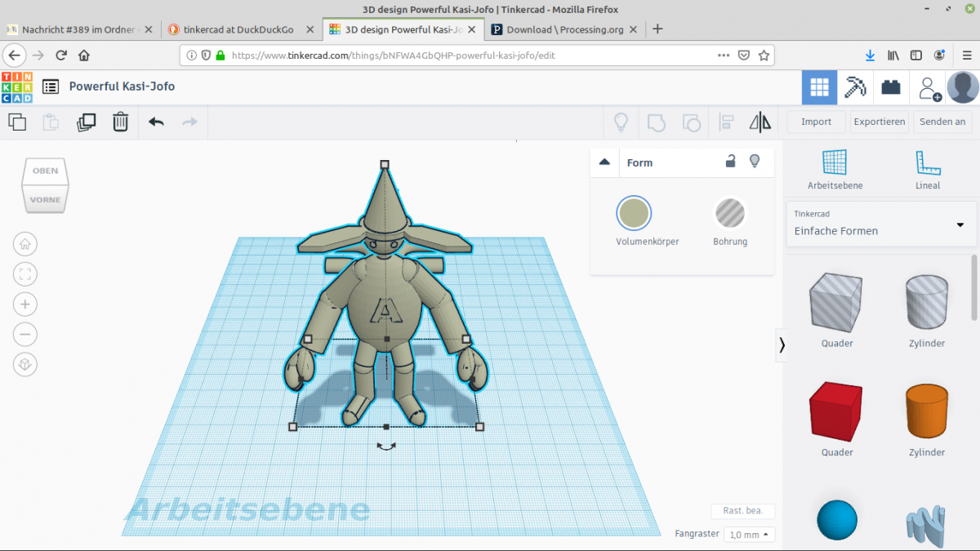Open the designs list icon

point(51,87)
